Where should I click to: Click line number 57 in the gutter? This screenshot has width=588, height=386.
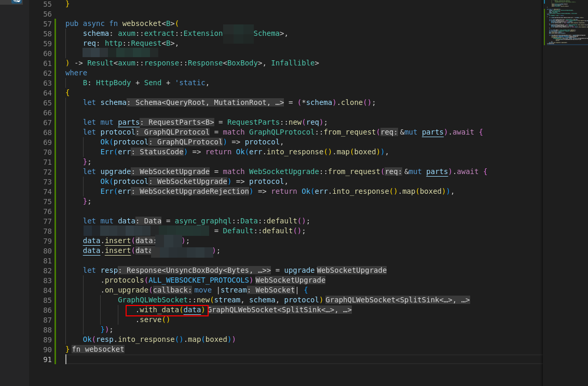point(47,24)
